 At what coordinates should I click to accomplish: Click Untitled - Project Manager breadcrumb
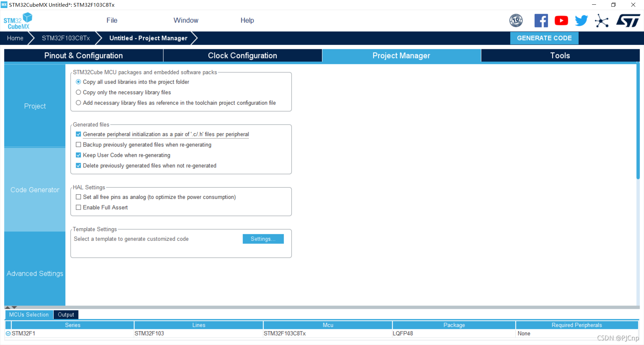[148, 38]
